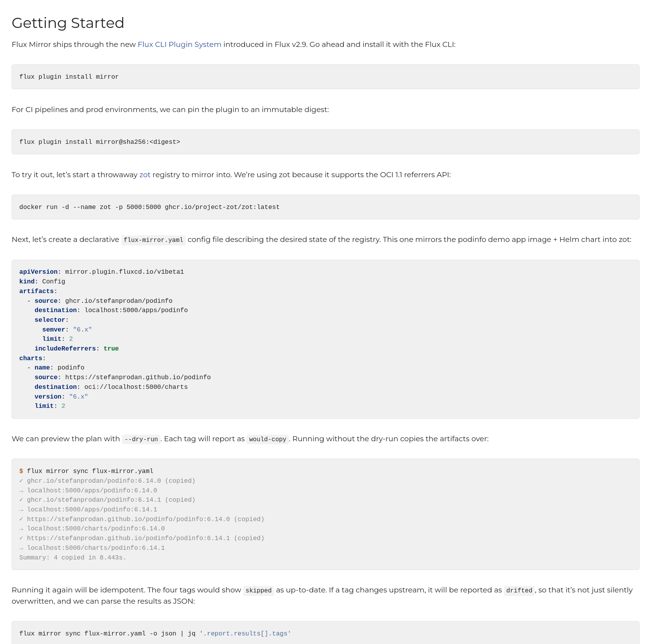Screen dimensions: 645x644
Task: Click the https://stefanprodan.github.io/podinfo chart source text
Action: (138, 377)
